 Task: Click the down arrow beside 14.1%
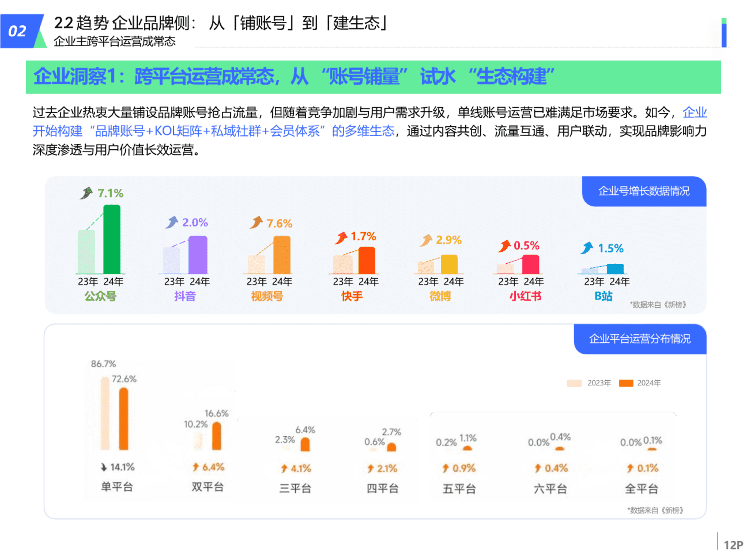pos(103,467)
